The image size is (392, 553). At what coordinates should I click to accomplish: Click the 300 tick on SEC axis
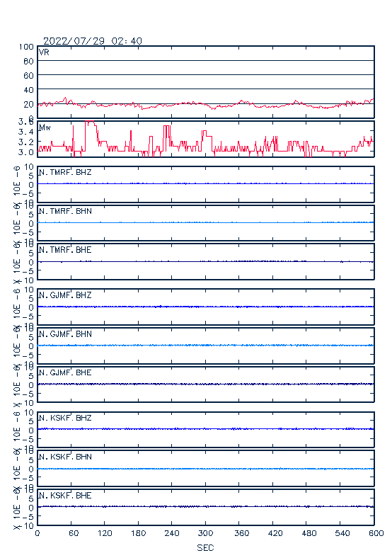[x=205, y=533]
